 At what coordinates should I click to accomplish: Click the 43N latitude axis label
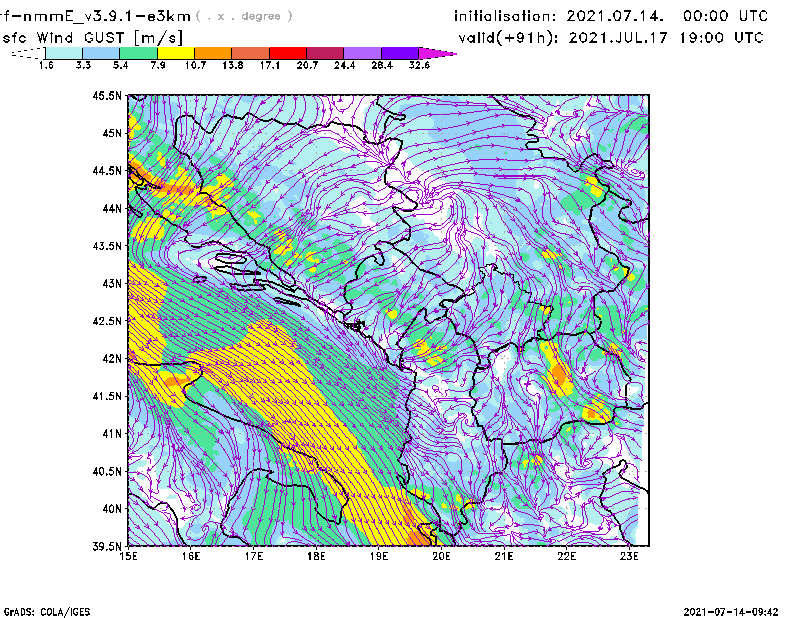(112, 283)
